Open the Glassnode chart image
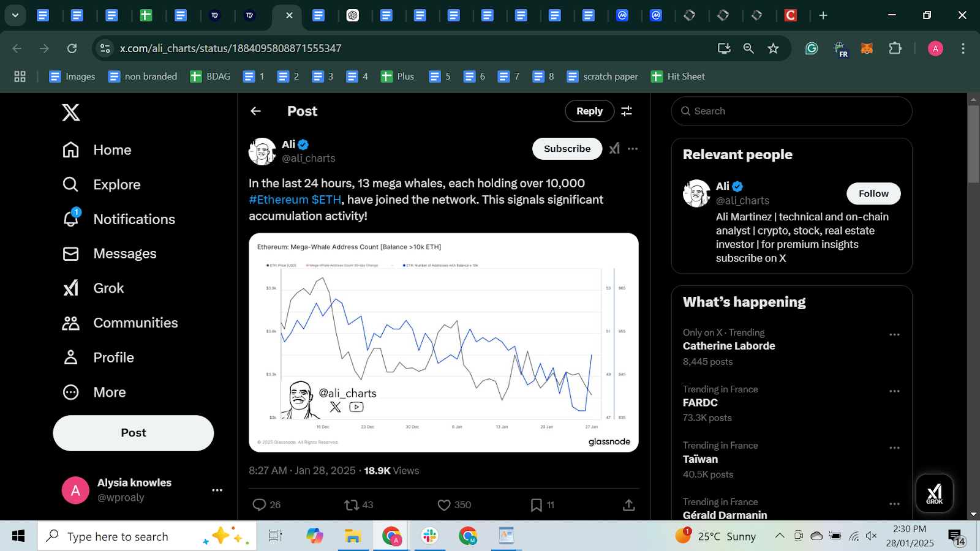 click(x=443, y=342)
